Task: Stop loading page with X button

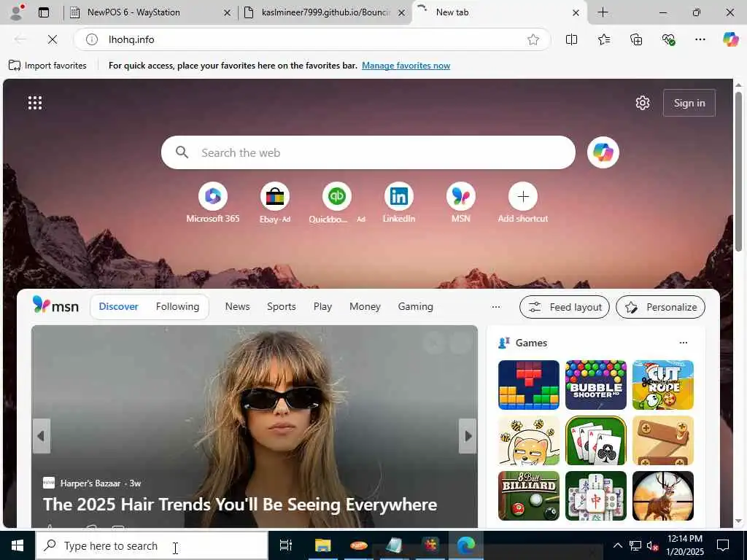Action: [x=53, y=39]
